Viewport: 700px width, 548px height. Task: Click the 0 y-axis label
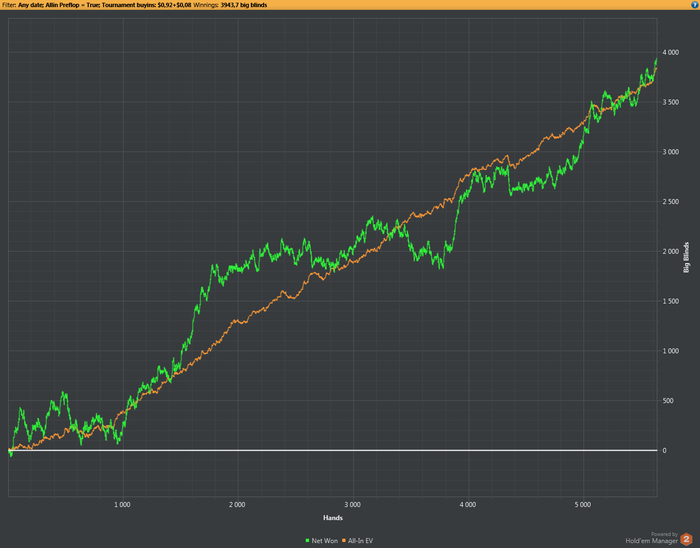(664, 451)
